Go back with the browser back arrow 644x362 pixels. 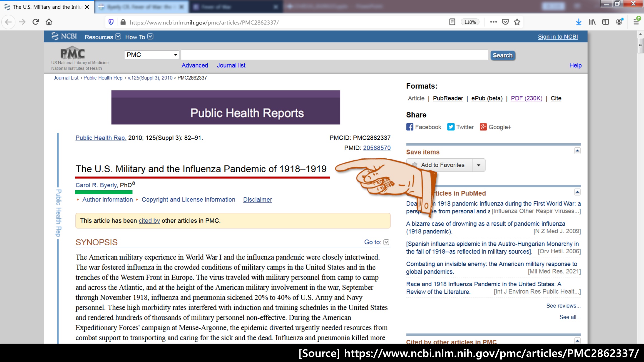8,22
